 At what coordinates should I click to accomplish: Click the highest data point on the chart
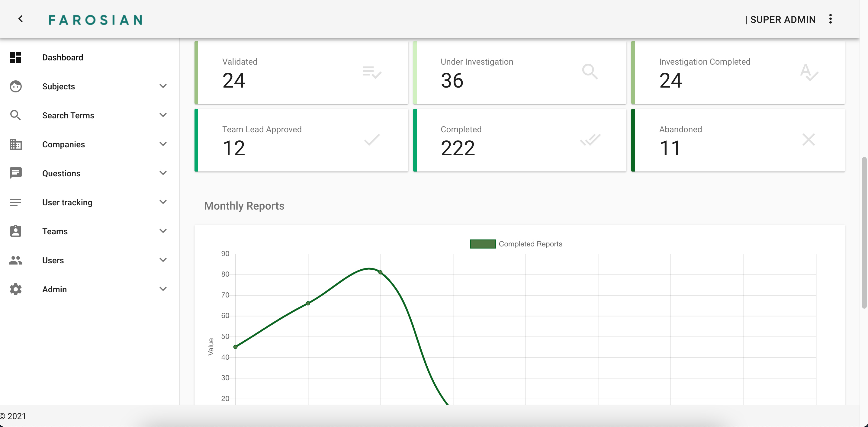click(381, 272)
